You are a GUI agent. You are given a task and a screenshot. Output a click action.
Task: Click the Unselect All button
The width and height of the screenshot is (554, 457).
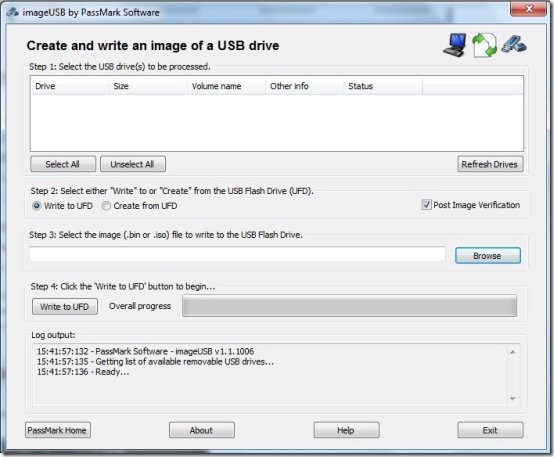tap(133, 164)
